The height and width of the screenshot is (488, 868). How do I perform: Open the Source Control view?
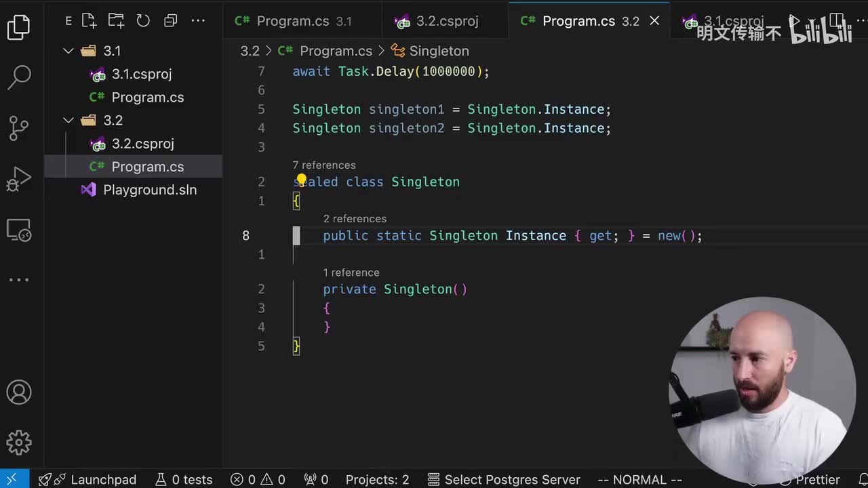[19, 128]
